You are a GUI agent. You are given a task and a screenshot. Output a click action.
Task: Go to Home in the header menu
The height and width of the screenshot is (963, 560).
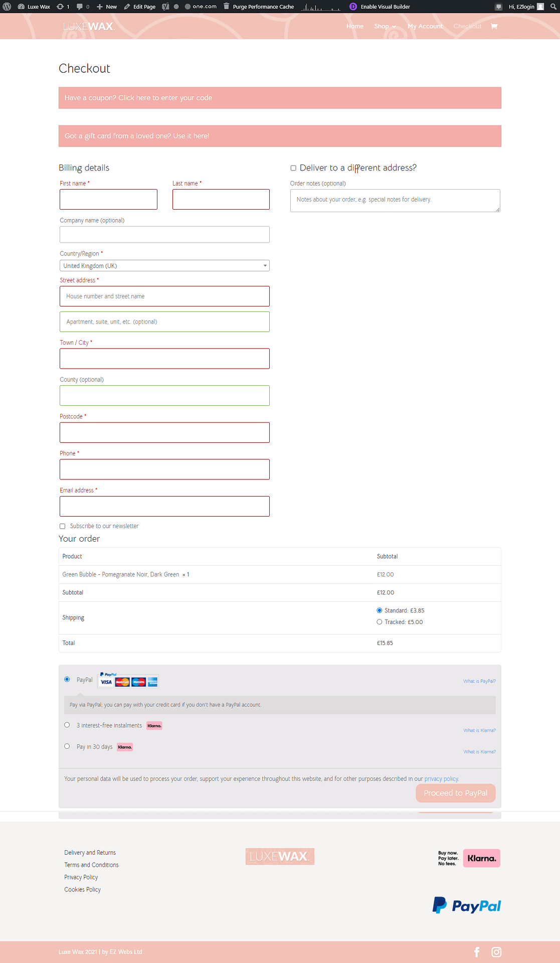click(x=355, y=26)
